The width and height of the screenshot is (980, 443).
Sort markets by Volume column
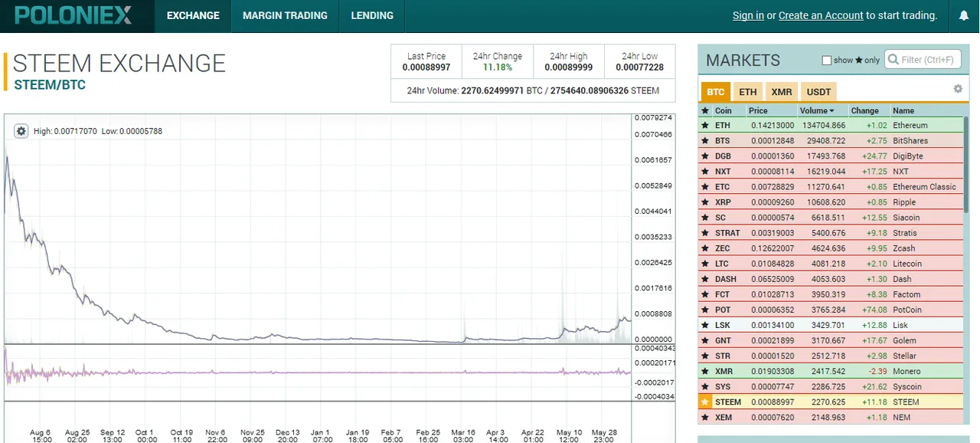(x=817, y=110)
